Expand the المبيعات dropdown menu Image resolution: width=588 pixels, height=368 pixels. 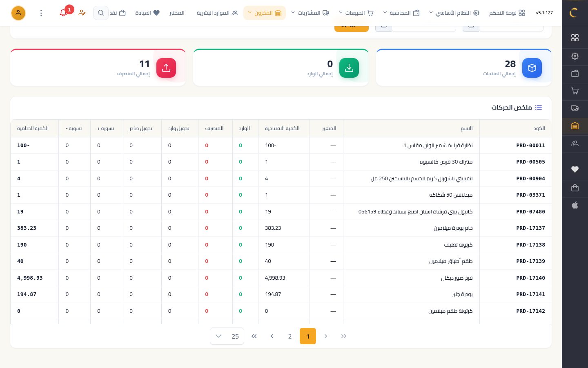point(356,13)
